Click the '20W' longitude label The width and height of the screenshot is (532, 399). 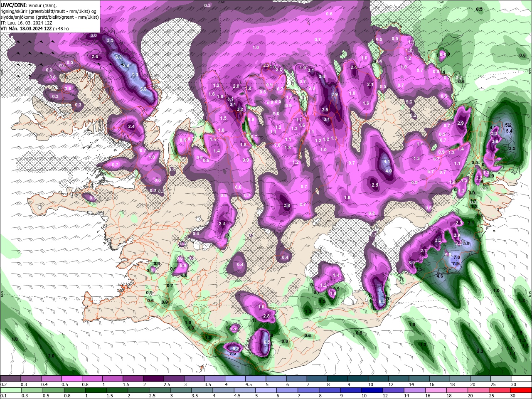click(221, 2)
